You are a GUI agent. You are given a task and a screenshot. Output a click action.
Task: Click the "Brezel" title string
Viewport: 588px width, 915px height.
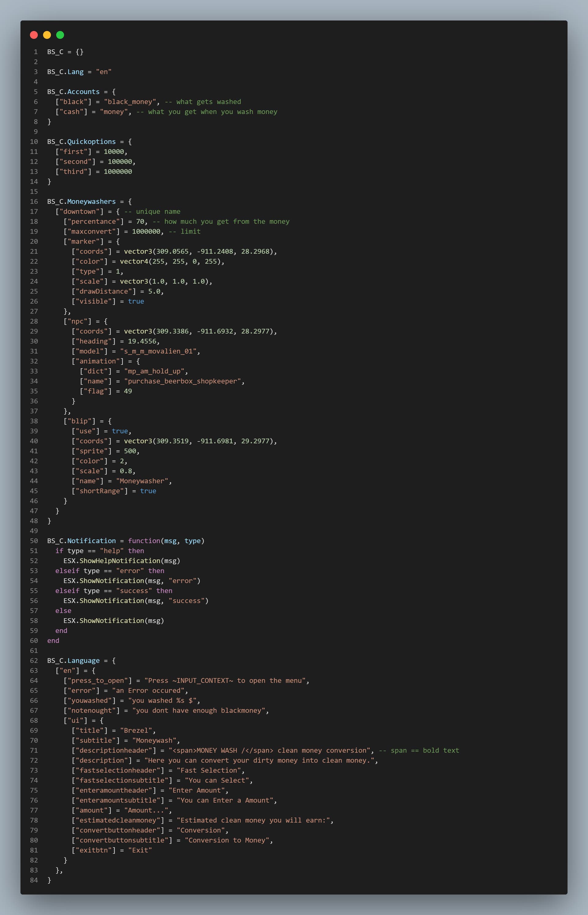click(136, 731)
